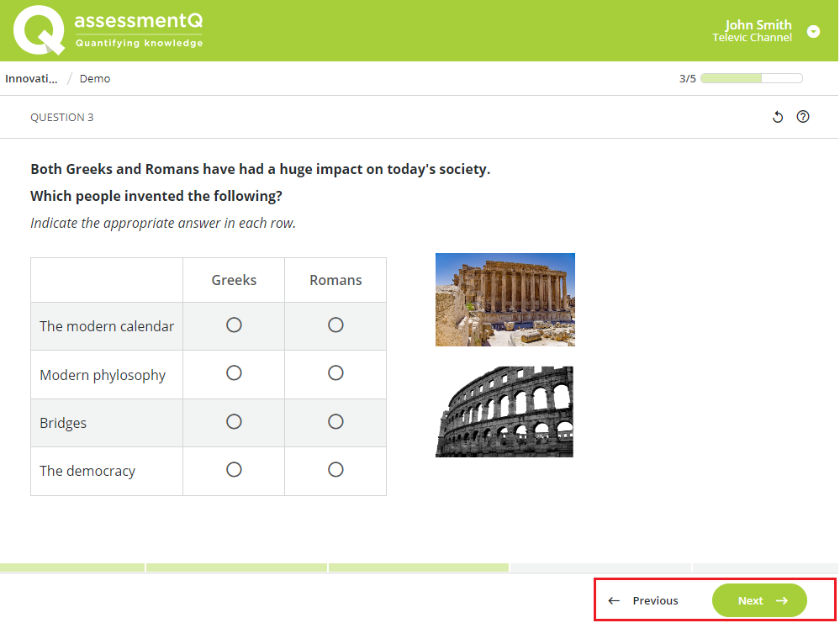Expand the John Smith user menu arrow
Image resolution: width=840 pixels, height=623 pixels.
813,31
